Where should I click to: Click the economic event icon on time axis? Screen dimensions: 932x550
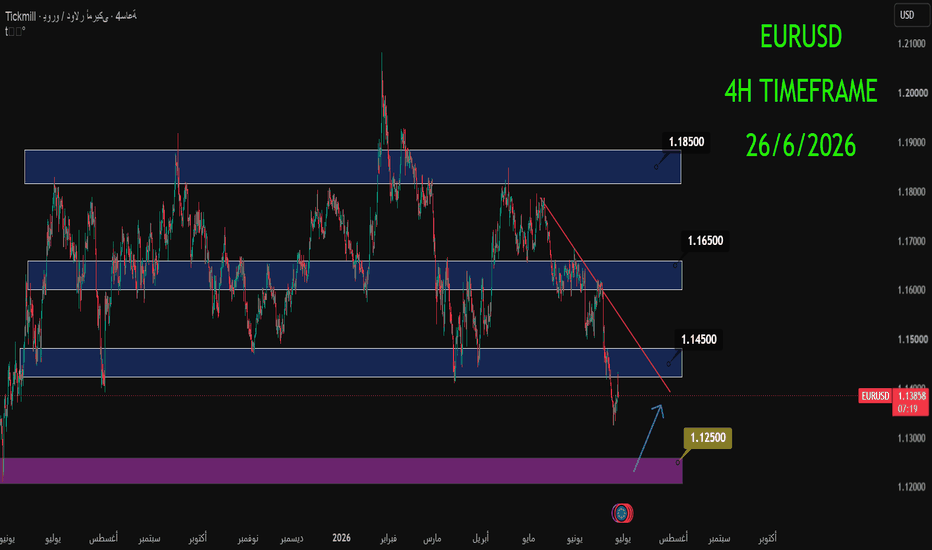point(622,513)
